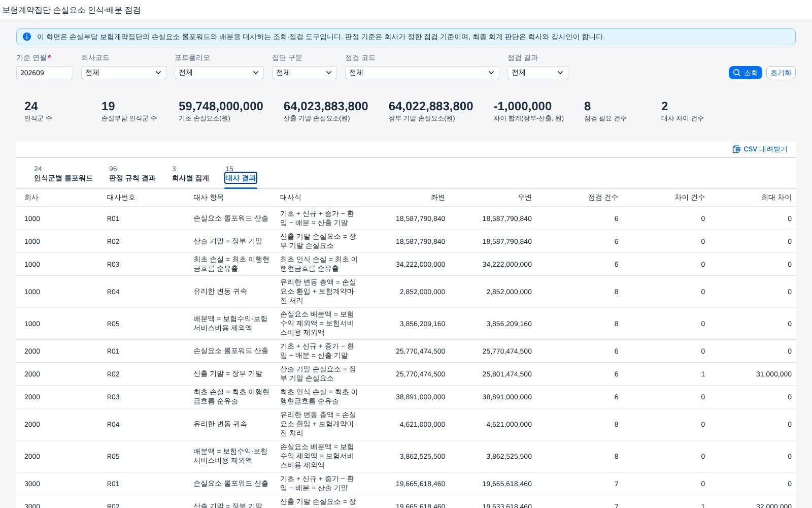Click the magnifier icon on 조회 button

coord(737,73)
